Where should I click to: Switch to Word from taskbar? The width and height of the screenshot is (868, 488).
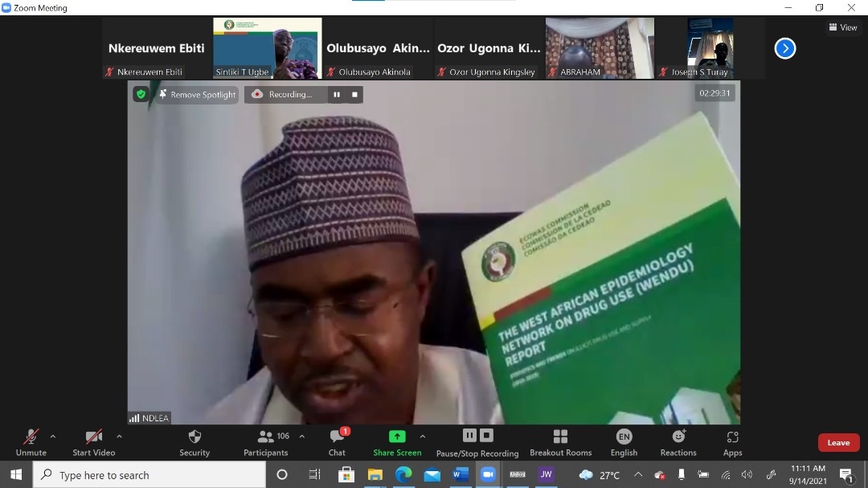click(x=460, y=474)
